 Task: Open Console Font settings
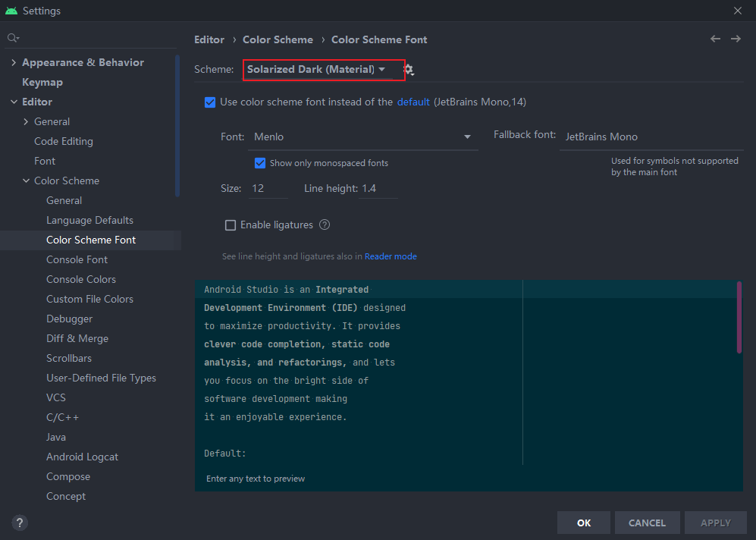point(77,260)
